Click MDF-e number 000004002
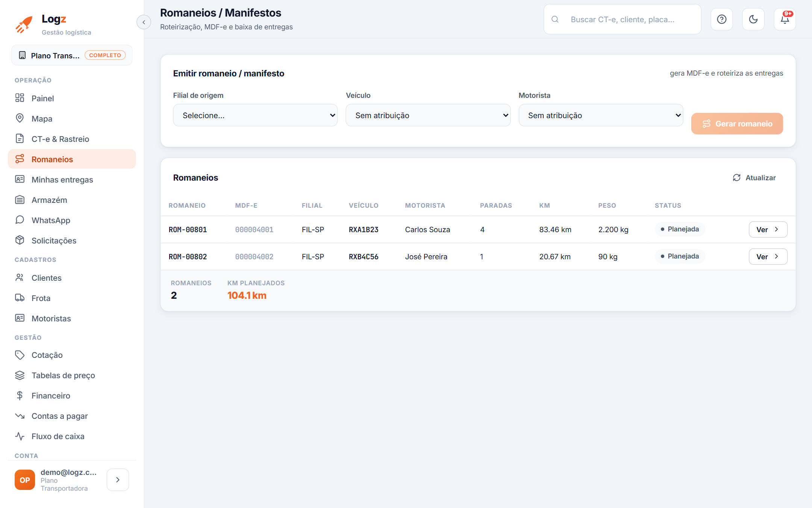 tap(254, 257)
